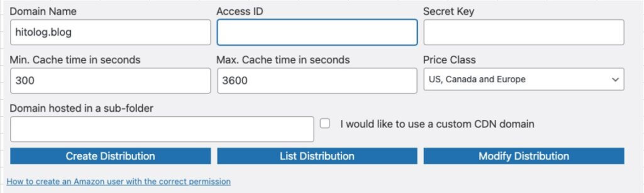The width and height of the screenshot is (644, 193).
Task: Click the 'I would like to use a custom CDN domain' label
Action: point(437,124)
